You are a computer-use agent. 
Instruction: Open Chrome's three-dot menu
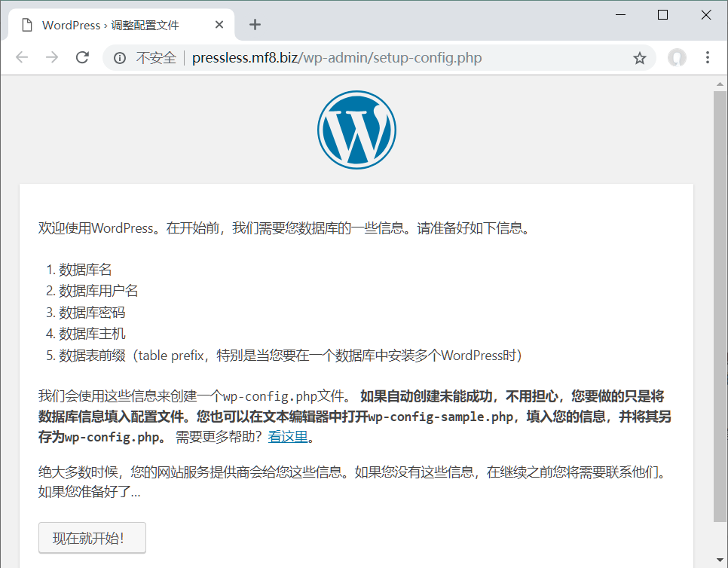point(708,57)
